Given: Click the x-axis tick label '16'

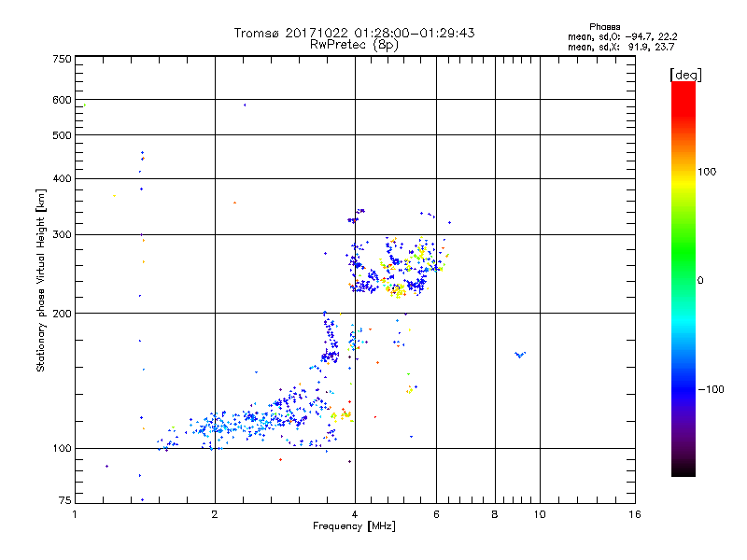Looking at the screenshot, I should (x=635, y=514).
